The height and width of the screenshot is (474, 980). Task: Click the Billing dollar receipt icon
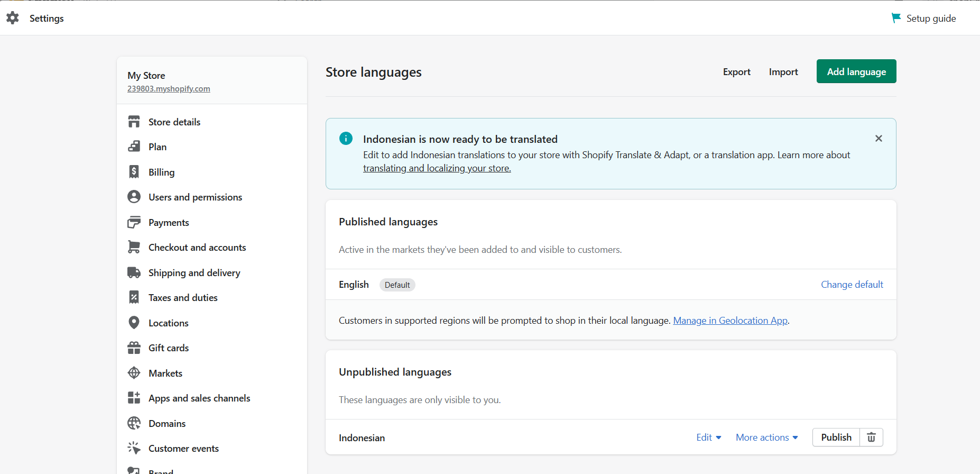(x=134, y=172)
